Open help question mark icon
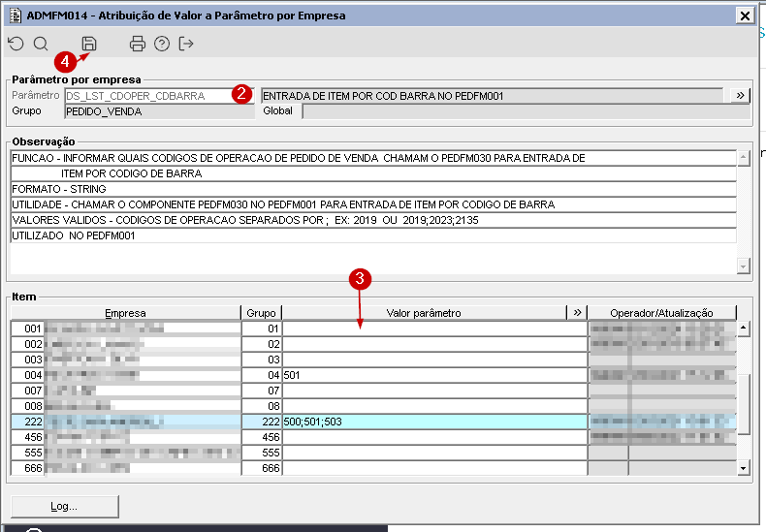This screenshot has height=532, width=766. [162, 44]
